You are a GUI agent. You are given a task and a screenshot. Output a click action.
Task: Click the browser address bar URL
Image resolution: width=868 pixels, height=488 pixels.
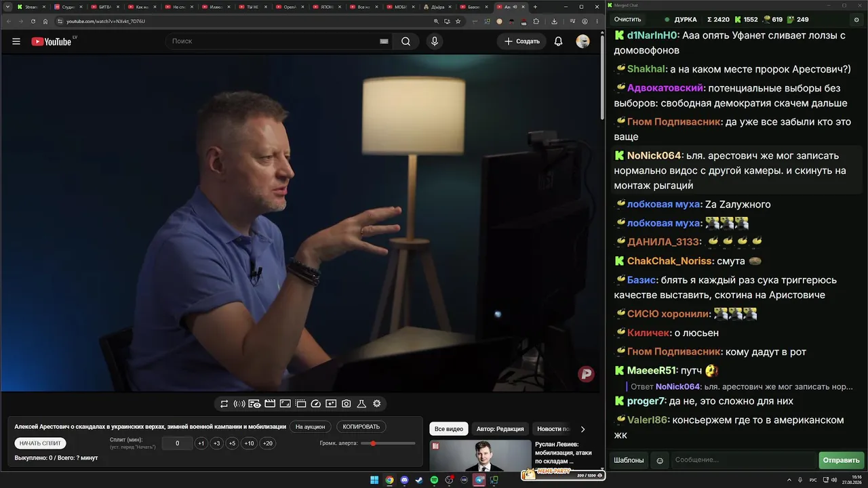tap(105, 21)
